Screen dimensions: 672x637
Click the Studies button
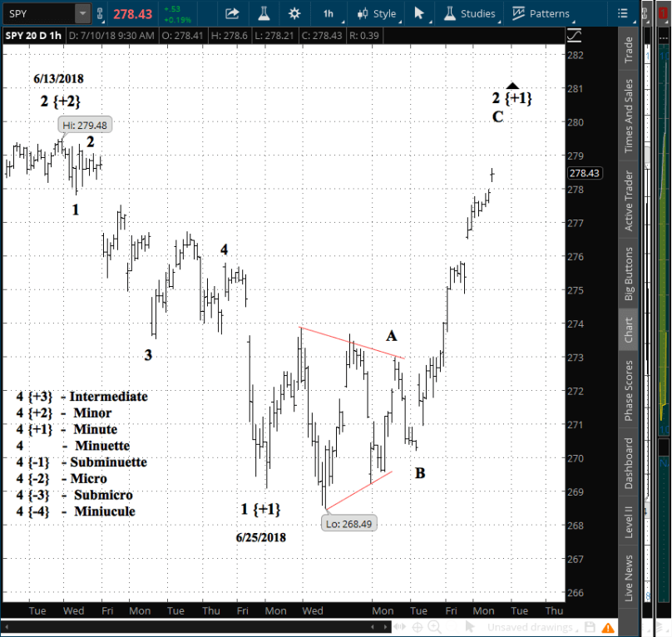(x=471, y=13)
